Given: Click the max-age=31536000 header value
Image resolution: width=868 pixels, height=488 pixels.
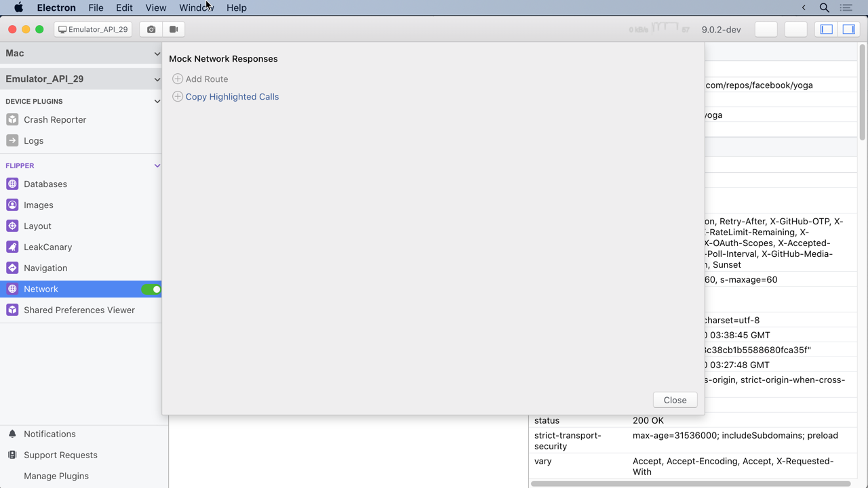Looking at the screenshot, I should click(x=735, y=435).
